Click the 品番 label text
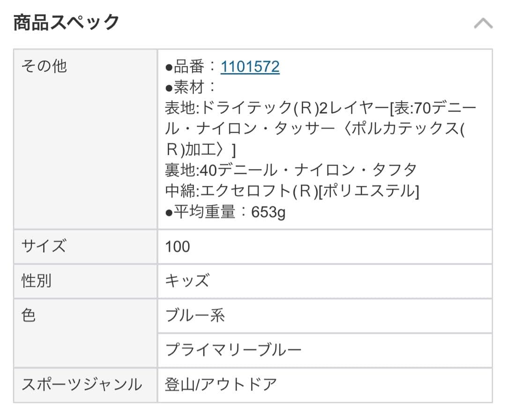This screenshot has width=506, height=420. [x=189, y=67]
